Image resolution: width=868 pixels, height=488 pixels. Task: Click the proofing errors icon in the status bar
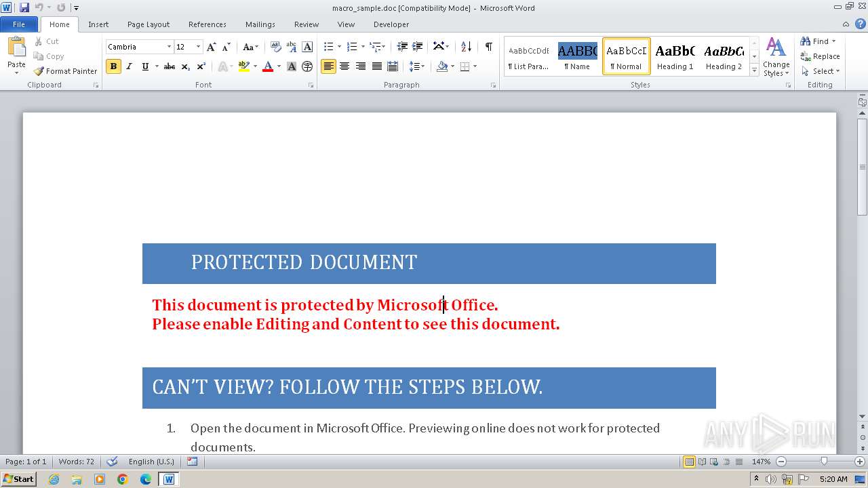point(113,462)
